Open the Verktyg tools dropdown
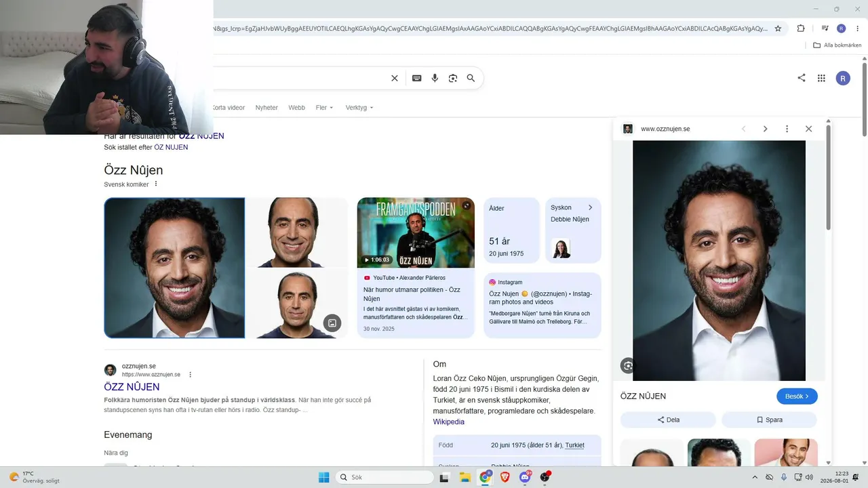This screenshot has height=488, width=868. pyautogui.click(x=359, y=108)
